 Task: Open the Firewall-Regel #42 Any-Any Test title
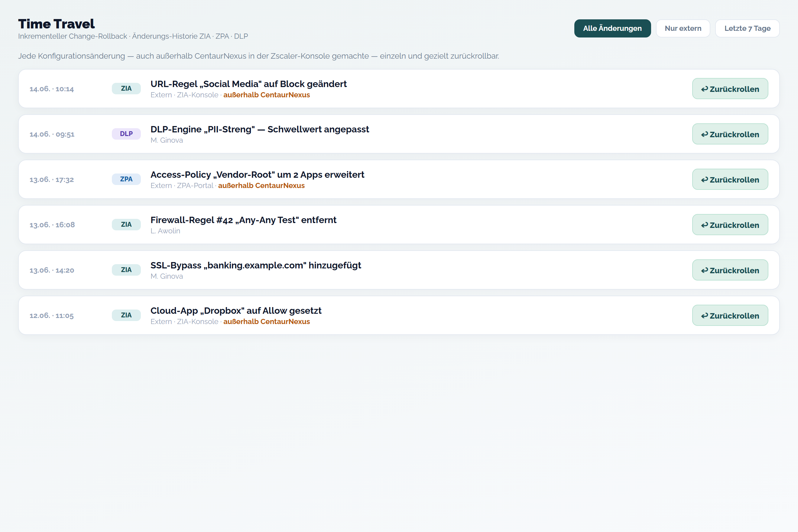244,220
